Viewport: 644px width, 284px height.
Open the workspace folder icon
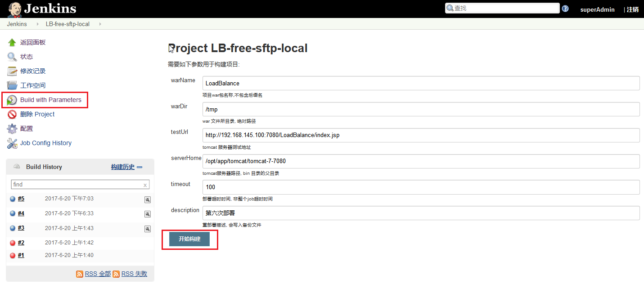12,85
